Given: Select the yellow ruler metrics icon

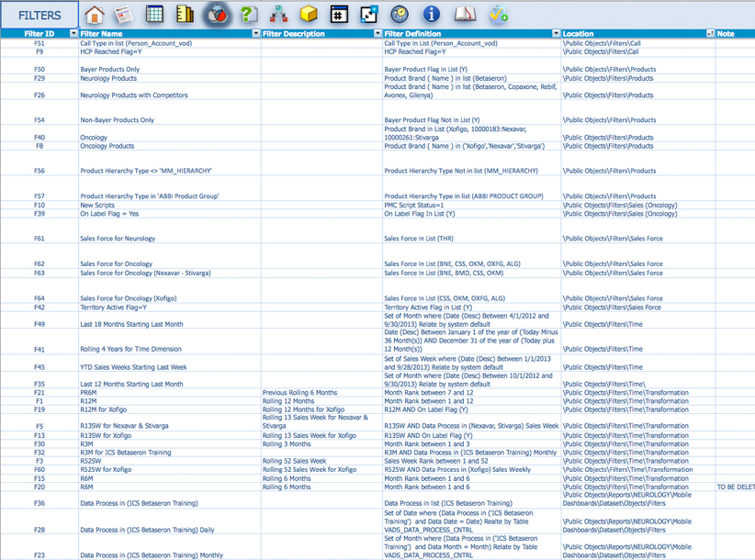Looking at the screenshot, I should [x=185, y=15].
